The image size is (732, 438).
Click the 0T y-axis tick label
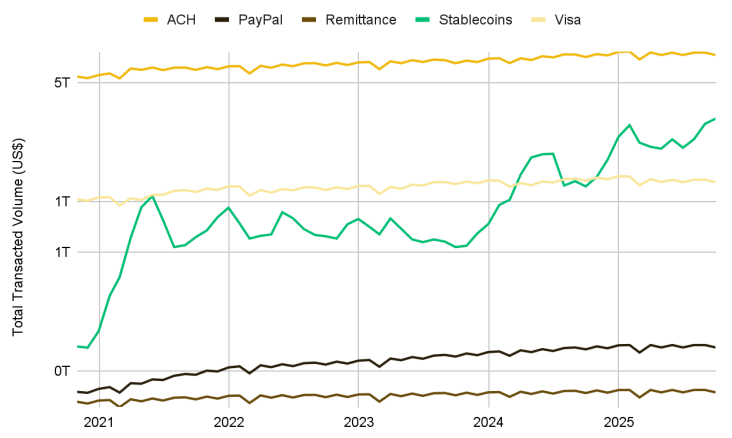point(61,371)
